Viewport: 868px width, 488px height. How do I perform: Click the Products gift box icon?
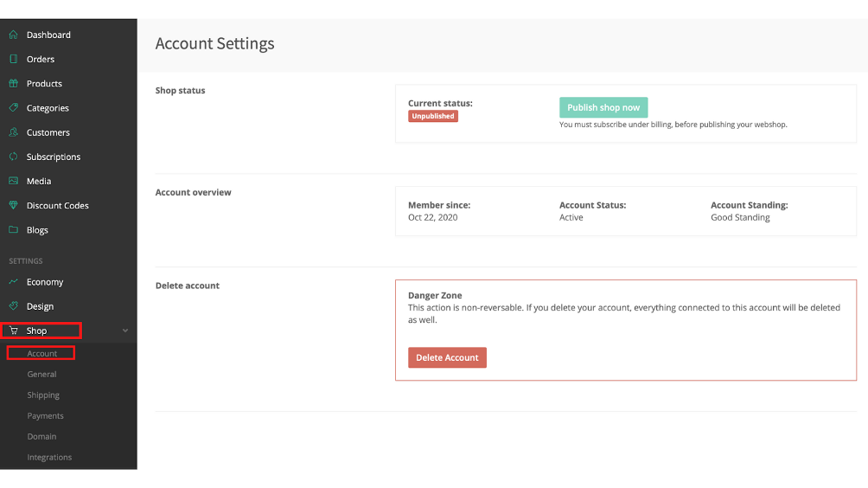[x=13, y=83]
